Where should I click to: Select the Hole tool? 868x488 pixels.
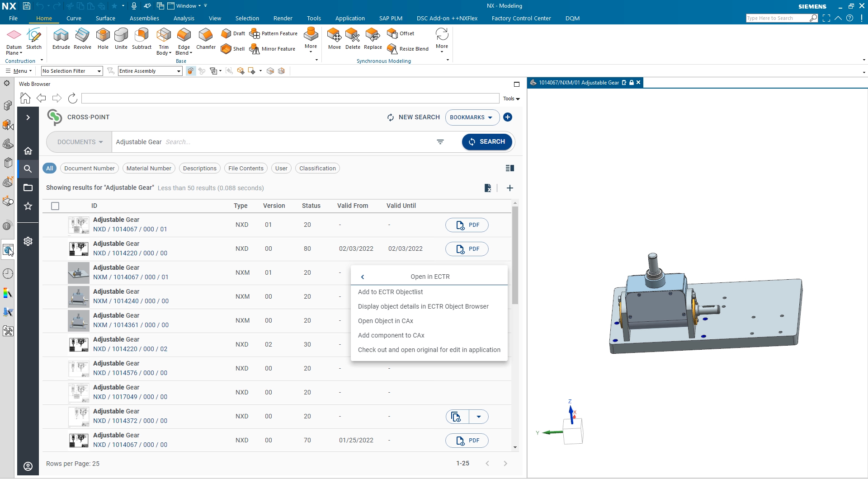coord(103,38)
